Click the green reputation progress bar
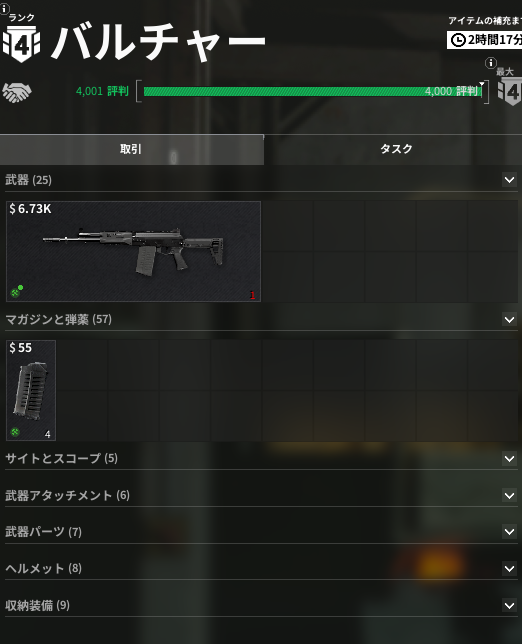522x644 pixels. 312,91
